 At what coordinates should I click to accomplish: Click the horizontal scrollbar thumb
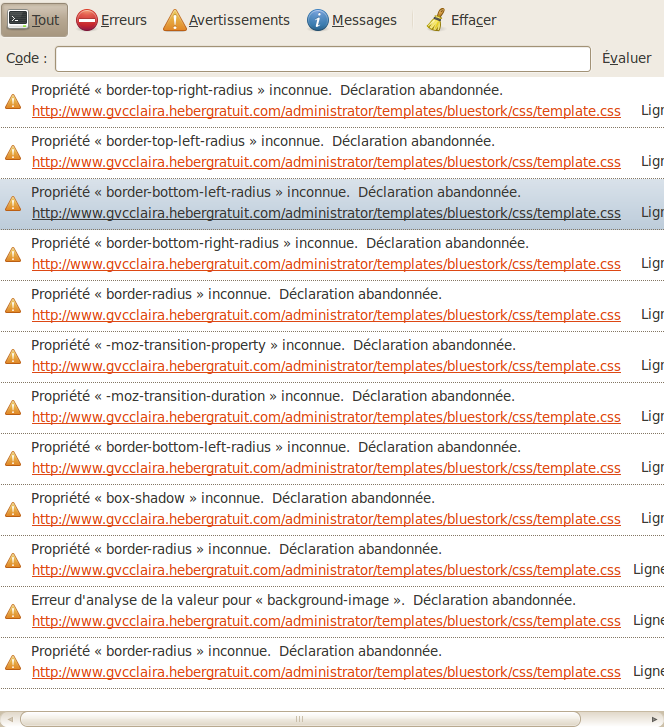coord(300,719)
